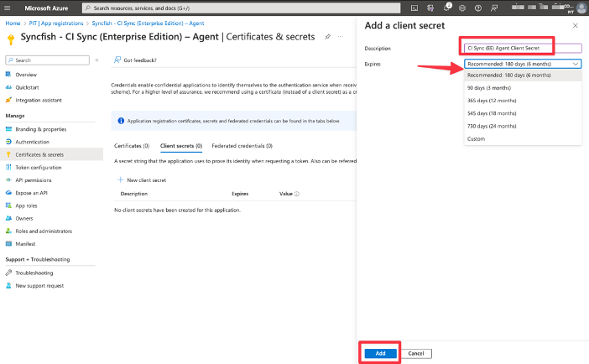
Task: Click the Expires column header
Action: tap(240, 194)
